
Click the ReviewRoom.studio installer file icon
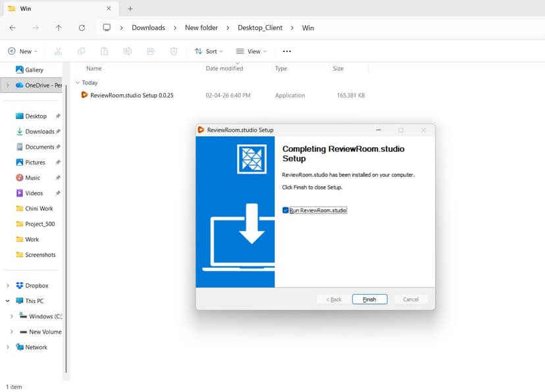[84, 95]
